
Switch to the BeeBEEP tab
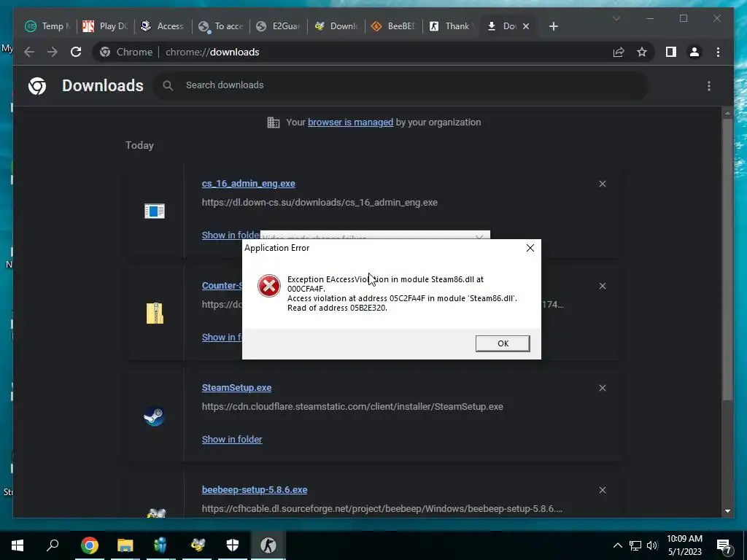tap(393, 26)
